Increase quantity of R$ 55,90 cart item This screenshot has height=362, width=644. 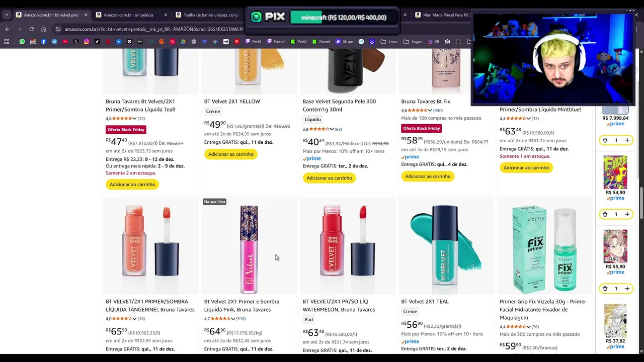click(627, 289)
